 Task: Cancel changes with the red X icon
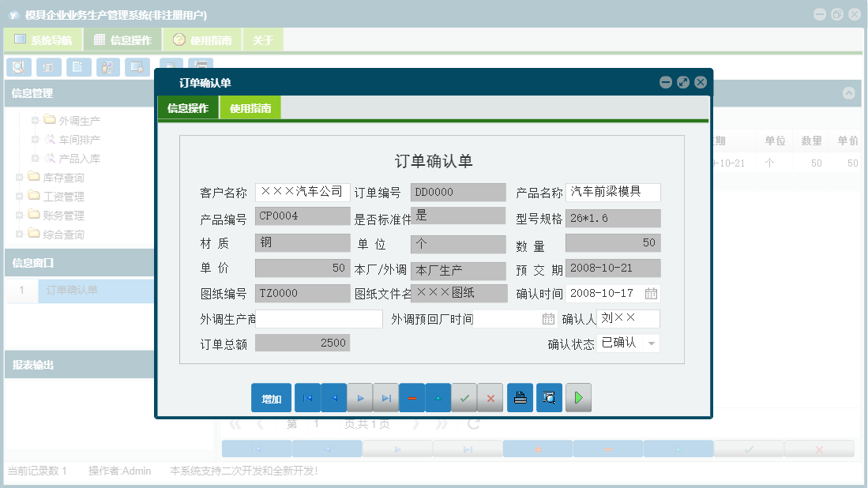click(490, 397)
